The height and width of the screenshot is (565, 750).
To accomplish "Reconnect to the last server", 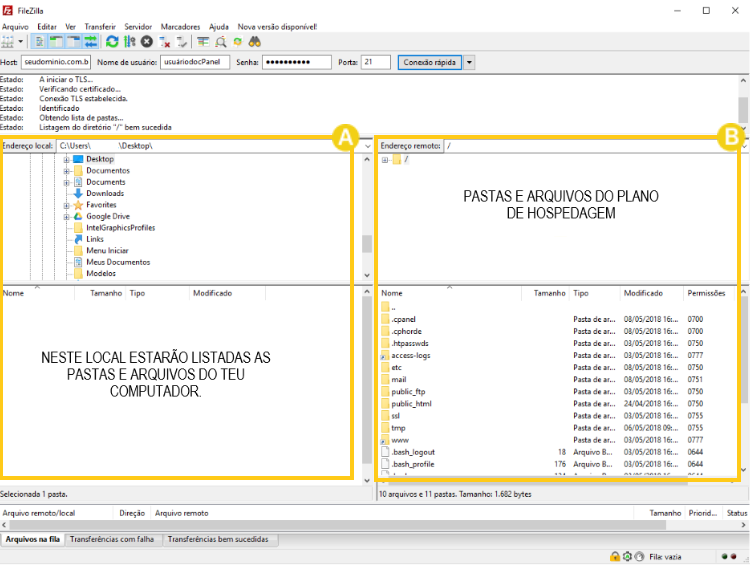I will (182, 42).
